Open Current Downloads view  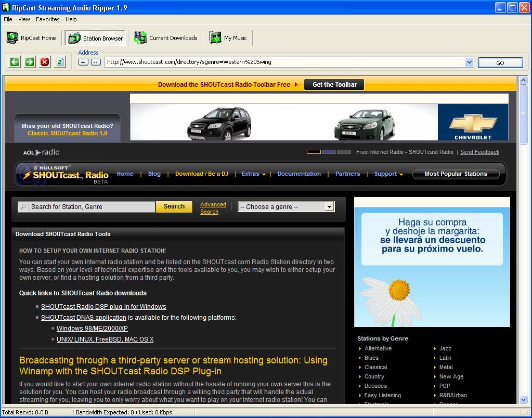pos(165,37)
